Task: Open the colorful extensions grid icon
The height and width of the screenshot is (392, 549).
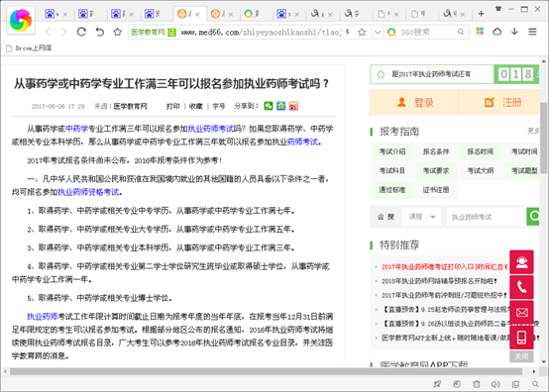Action: (x=480, y=32)
